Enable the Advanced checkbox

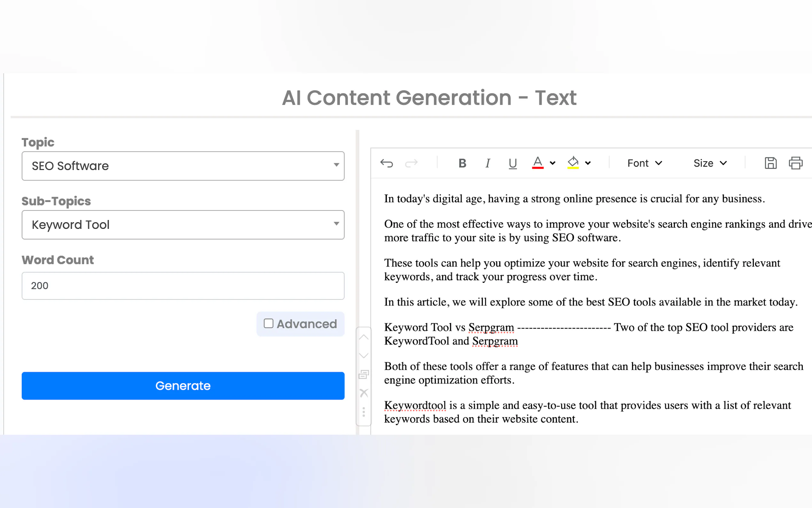pyautogui.click(x=269, y=323)
